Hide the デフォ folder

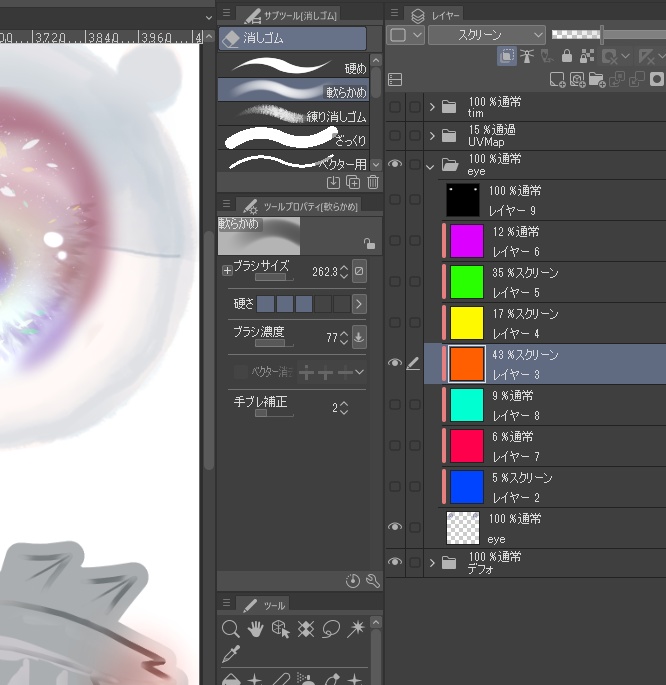tap(395, 562)
